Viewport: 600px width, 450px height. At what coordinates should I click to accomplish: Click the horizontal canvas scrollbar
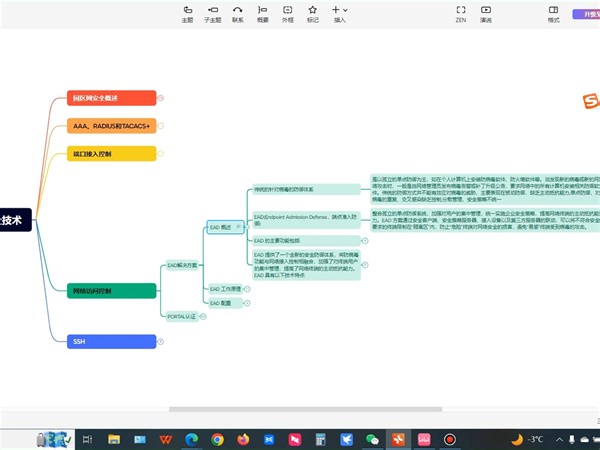click(x=305, y=409)
